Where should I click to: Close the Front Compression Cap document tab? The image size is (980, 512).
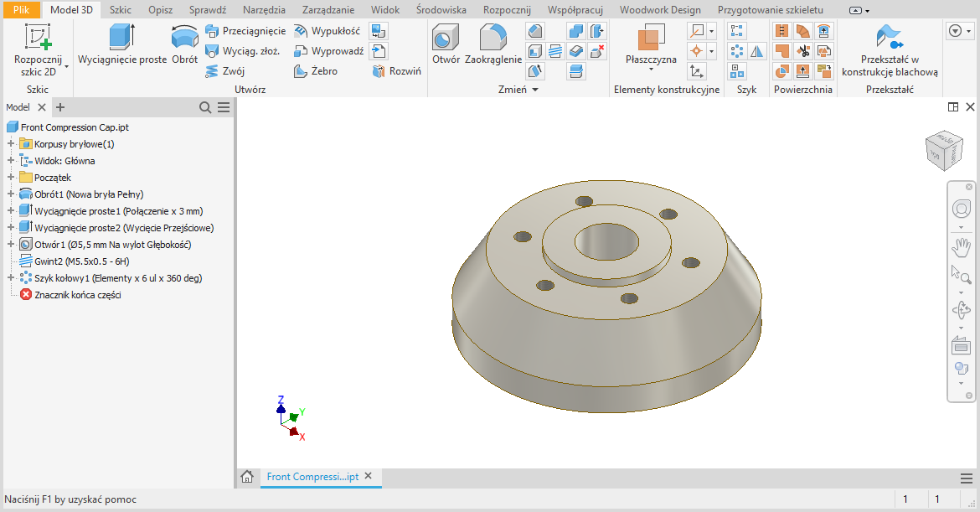tap(368, 476)
